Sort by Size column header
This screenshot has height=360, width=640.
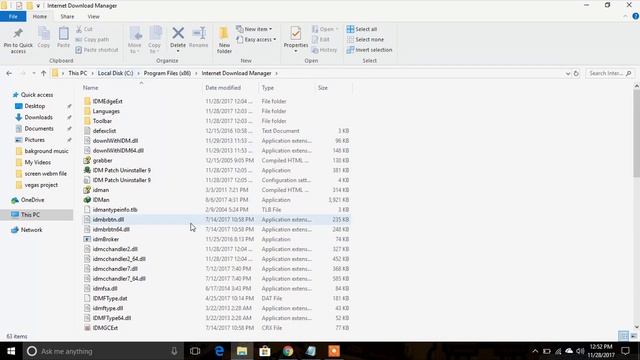coord(323,88)
